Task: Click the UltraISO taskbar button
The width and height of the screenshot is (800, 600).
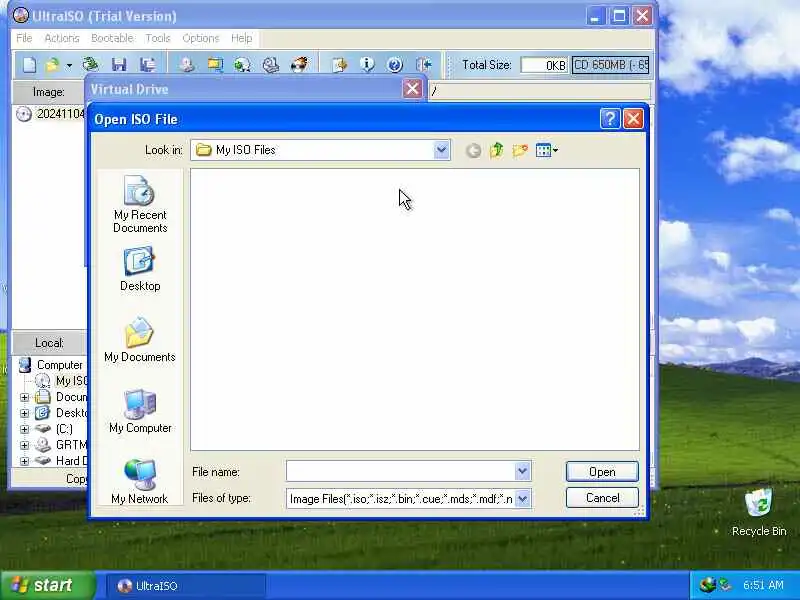Action: [x=186, y=586]
